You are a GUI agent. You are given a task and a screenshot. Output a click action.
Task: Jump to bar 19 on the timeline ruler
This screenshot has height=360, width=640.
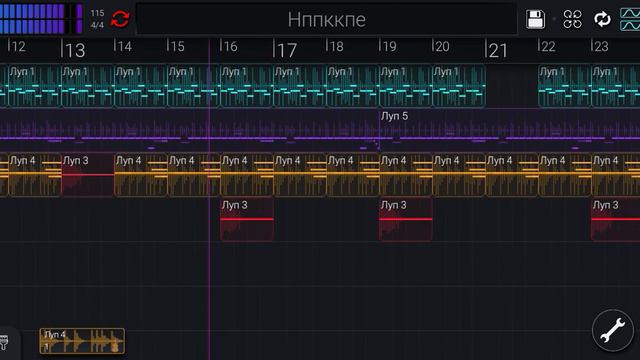click(x=389, y=47)
